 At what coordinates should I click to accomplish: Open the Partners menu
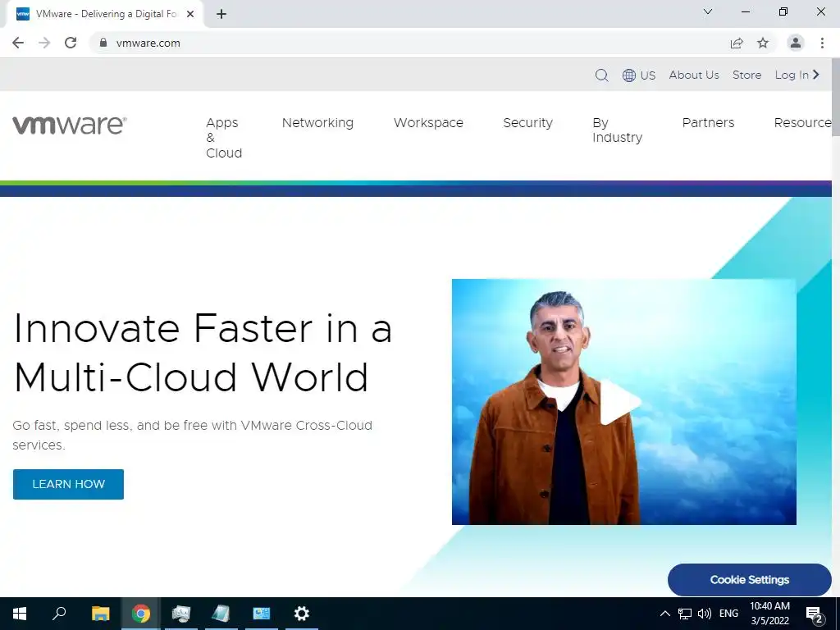click(x=708, y=123)
